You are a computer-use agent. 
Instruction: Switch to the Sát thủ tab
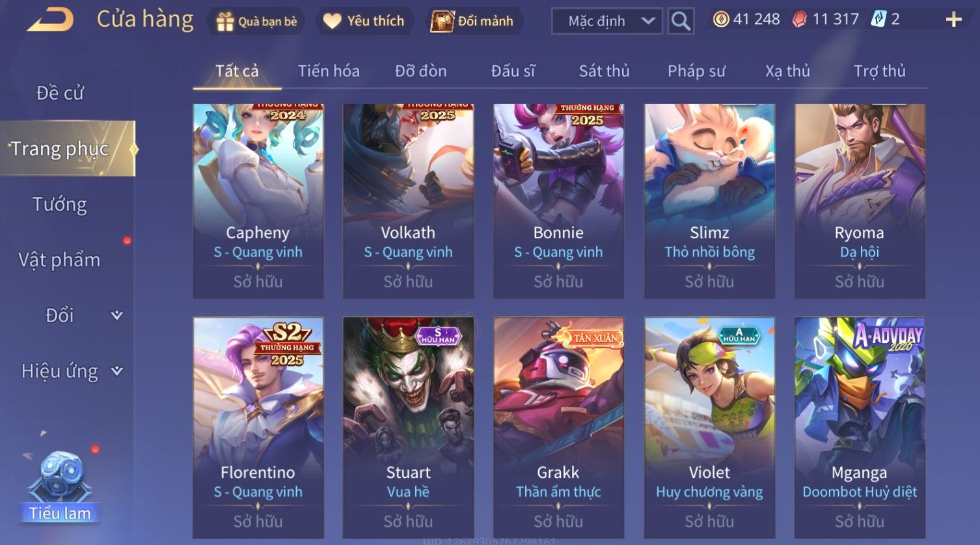point(604,71)
